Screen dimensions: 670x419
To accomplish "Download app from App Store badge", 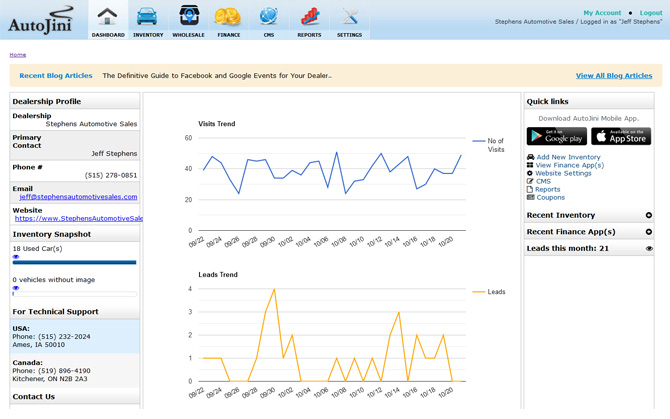I will pyautogui.click(x=621, y=136).
